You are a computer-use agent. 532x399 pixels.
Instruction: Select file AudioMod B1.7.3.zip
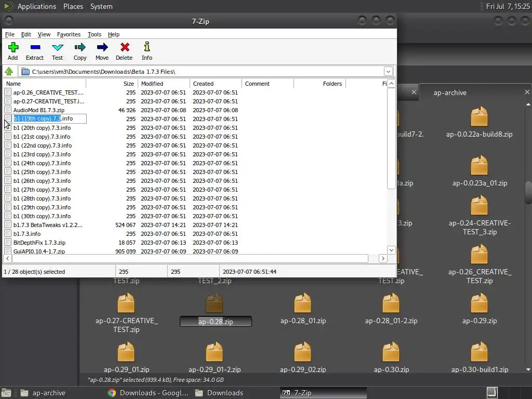click(38, 110)
